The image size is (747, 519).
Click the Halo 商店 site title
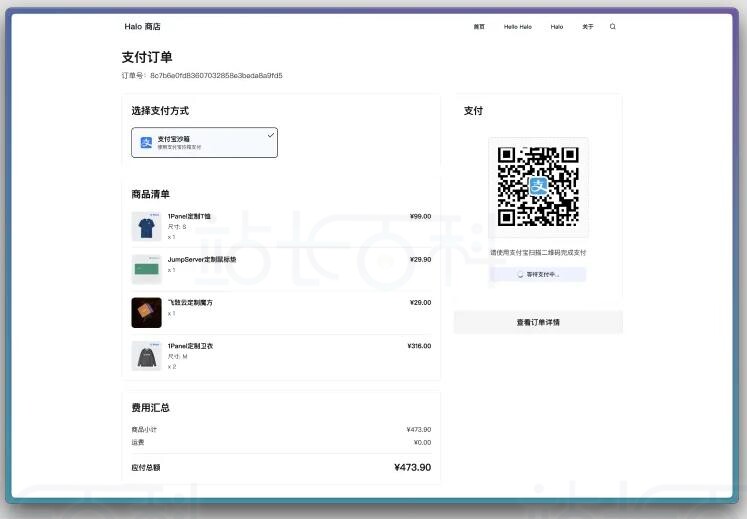142,27
